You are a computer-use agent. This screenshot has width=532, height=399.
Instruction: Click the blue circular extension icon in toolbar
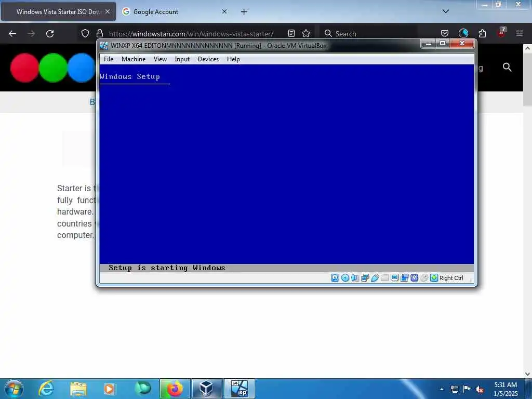[x=463, y=33]
